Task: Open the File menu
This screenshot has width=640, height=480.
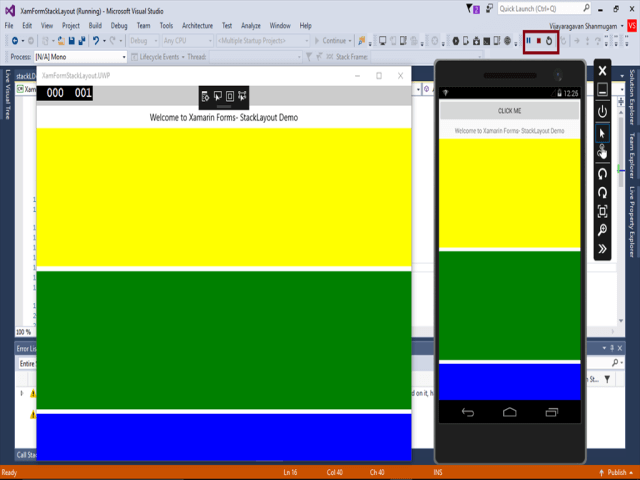Action: pyautogui.click(x=9, y=26)
